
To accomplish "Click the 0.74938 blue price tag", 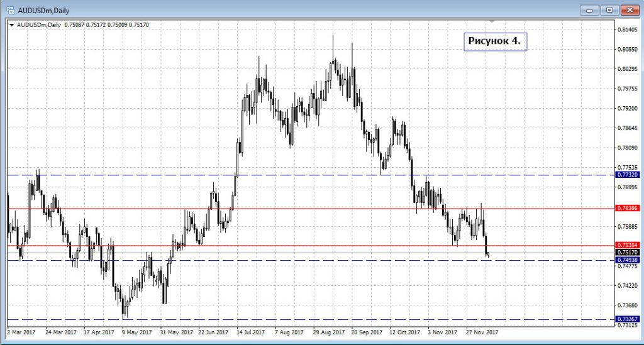I will (x=627, y=260).
